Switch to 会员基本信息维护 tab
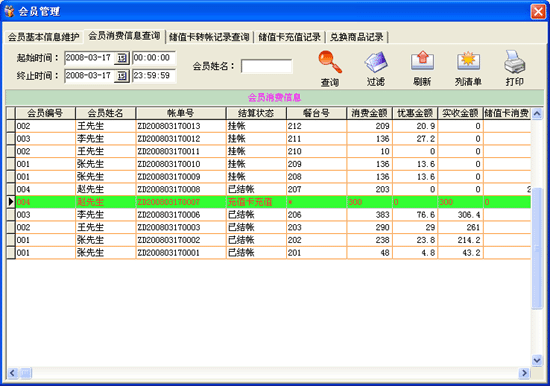 43,37
